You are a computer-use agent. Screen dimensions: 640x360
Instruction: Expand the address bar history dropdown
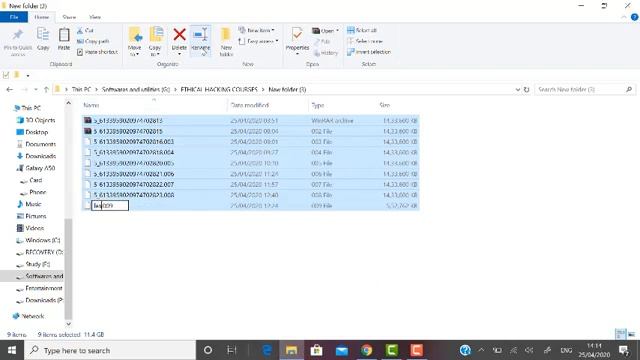coord(518,89)
